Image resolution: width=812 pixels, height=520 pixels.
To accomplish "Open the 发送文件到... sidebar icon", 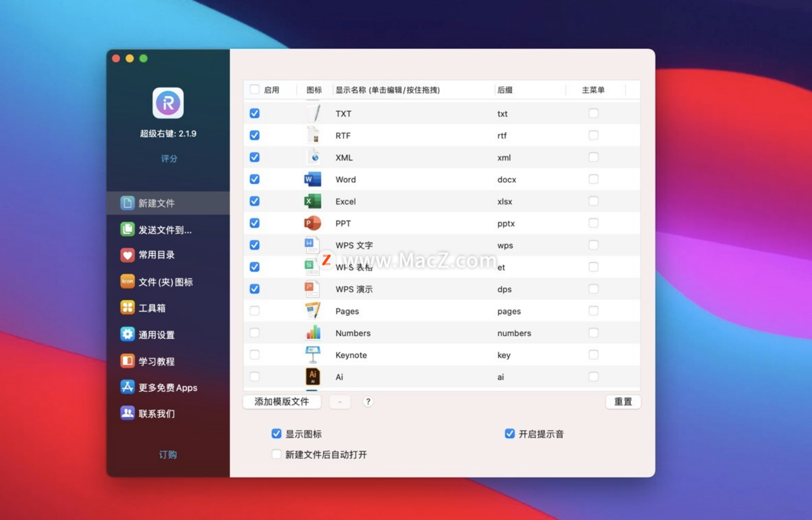I will pos(127,229).
